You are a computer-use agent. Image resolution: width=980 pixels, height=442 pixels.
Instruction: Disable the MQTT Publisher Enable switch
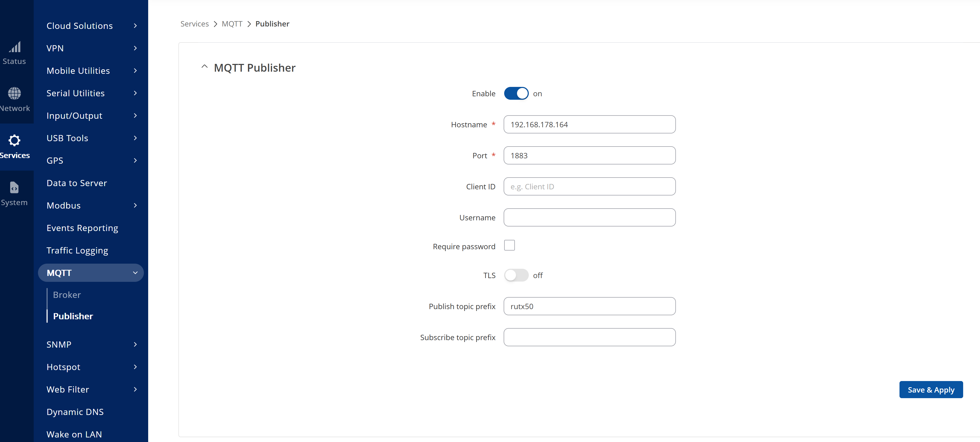click(x=516, y=94)
